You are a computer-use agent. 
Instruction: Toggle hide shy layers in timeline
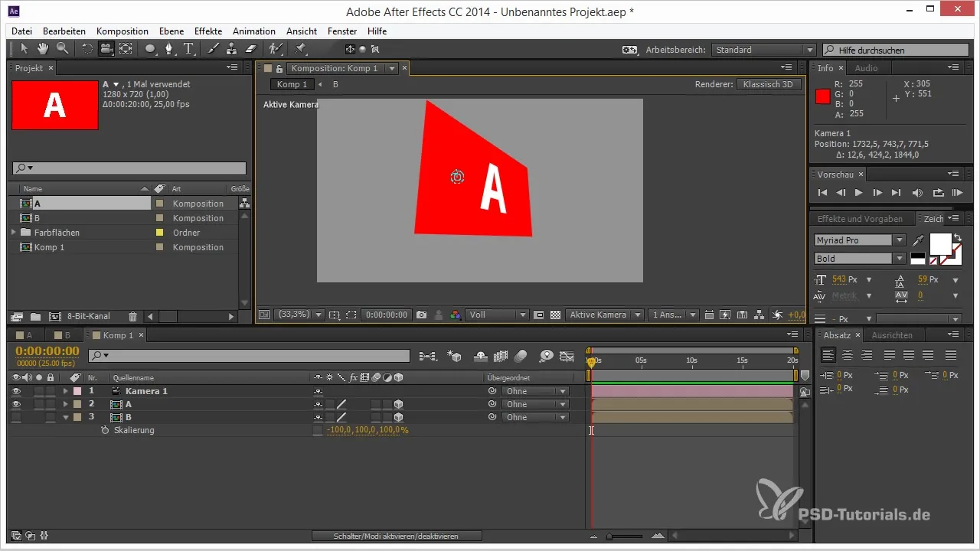481,356
